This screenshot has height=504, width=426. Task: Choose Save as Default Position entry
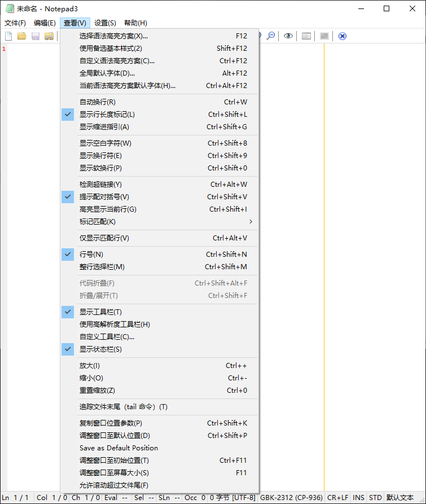[x=159, y=448]
